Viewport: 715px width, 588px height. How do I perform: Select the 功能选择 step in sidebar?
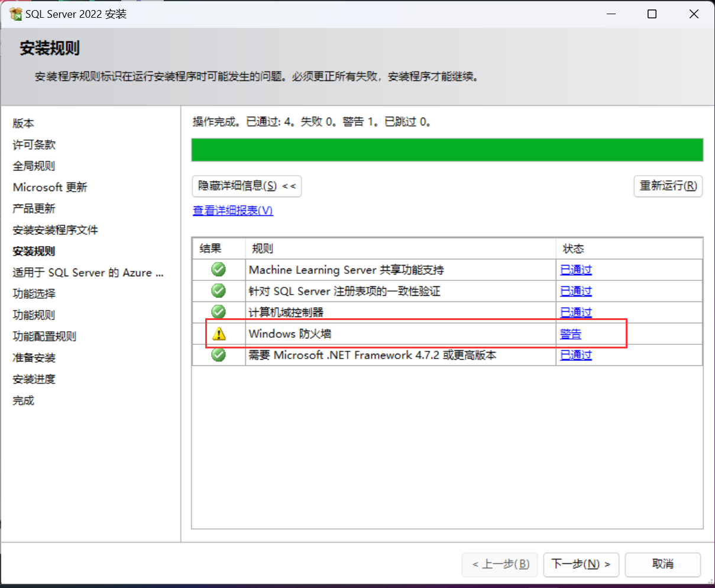coord(34,293)
